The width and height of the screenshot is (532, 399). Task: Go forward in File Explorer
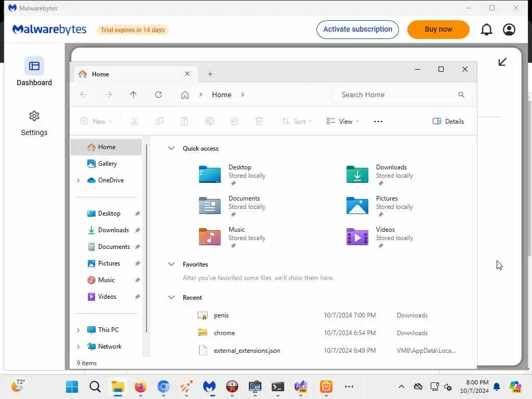point(109,95)
